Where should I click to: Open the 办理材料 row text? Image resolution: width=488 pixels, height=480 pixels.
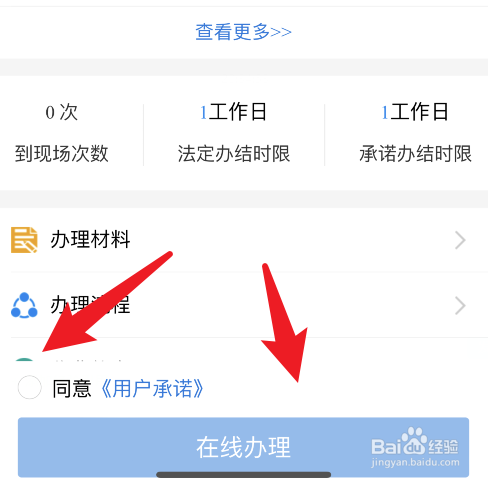90,240
